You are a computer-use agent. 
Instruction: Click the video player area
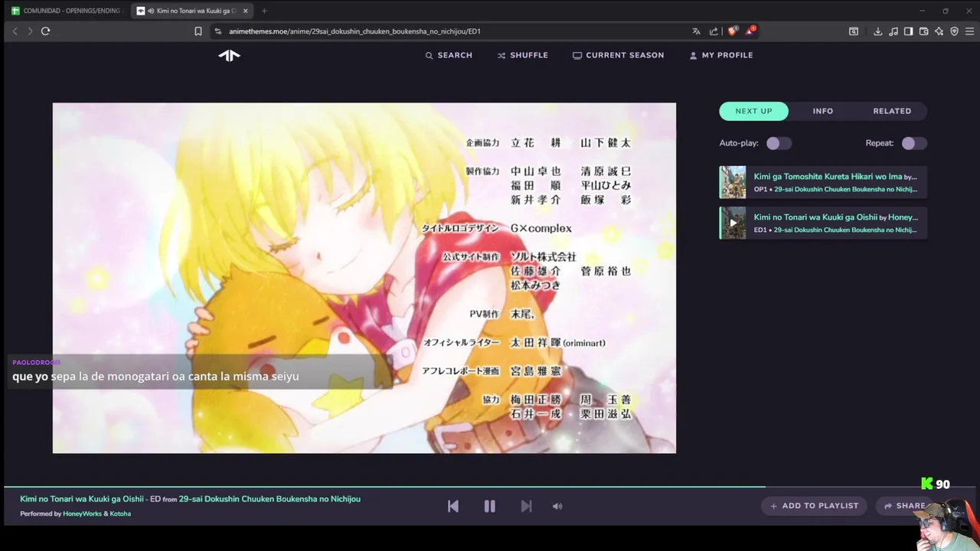tap(364, 278)
